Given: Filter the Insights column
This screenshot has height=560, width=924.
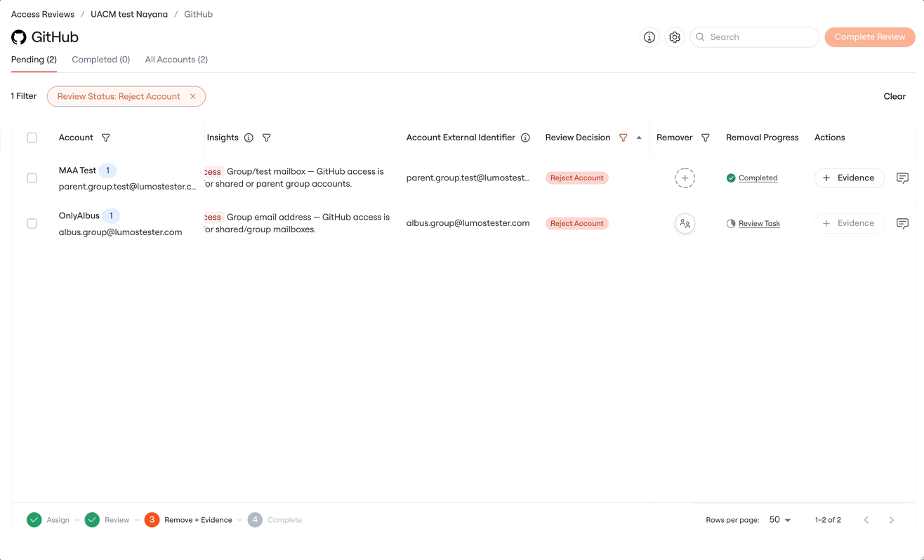Looking at the screenshot, I should (267, 138).
